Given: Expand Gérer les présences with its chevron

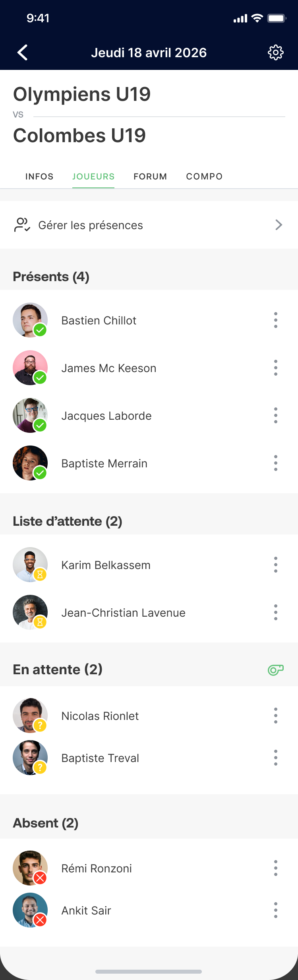Looking at the screenshot, I should click(x=279, y=225).
